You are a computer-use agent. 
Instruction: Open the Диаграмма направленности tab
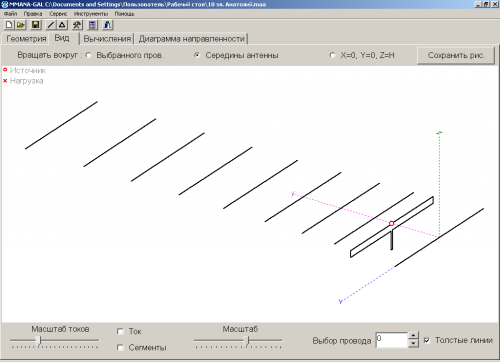click(191, 39)
